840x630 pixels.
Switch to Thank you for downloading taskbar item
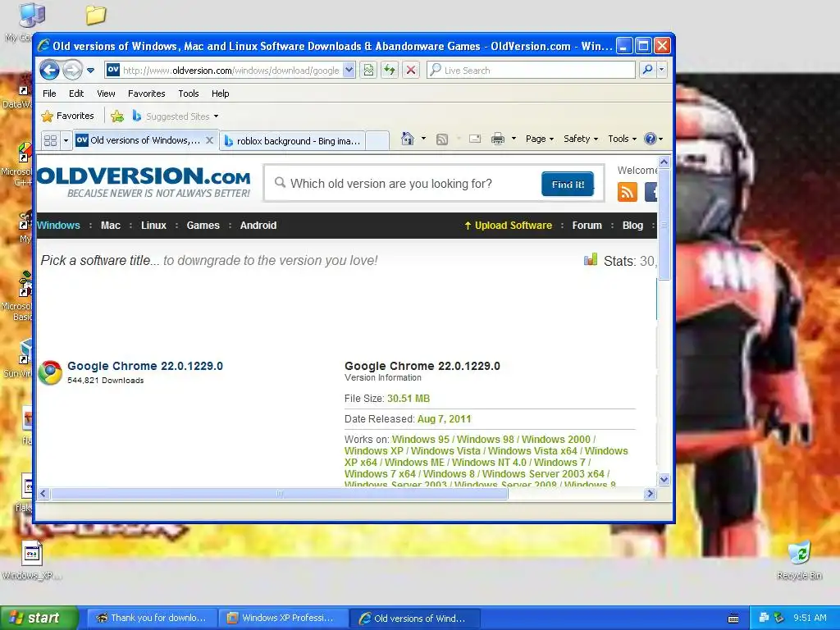pyautogui.click(x=151, y=618)
